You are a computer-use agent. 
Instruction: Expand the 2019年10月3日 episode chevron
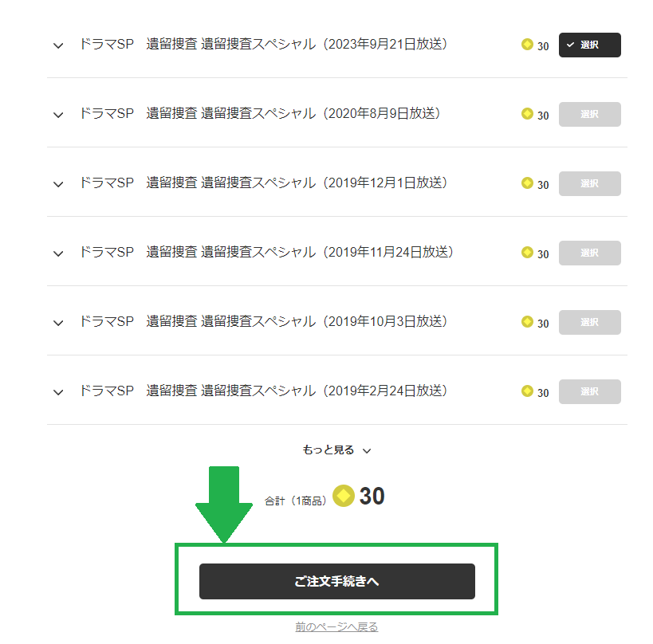pos(58,324)
